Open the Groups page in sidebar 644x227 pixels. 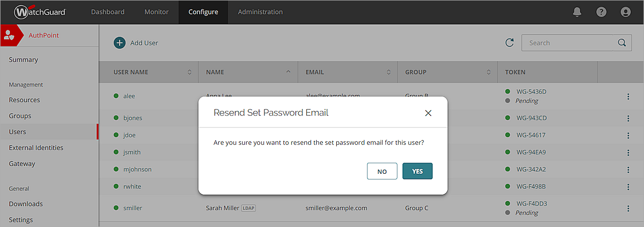(x=20, y=116)
